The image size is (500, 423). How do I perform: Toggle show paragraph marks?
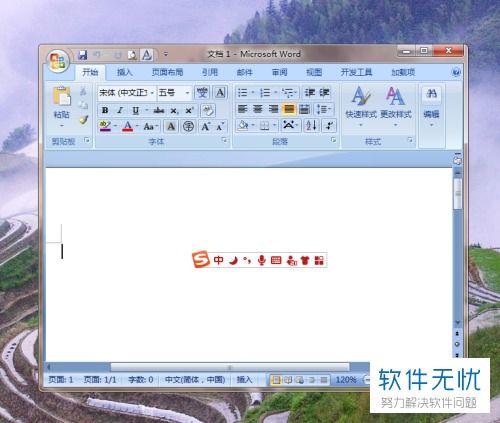pyautogui.click(x=329, y=126)
